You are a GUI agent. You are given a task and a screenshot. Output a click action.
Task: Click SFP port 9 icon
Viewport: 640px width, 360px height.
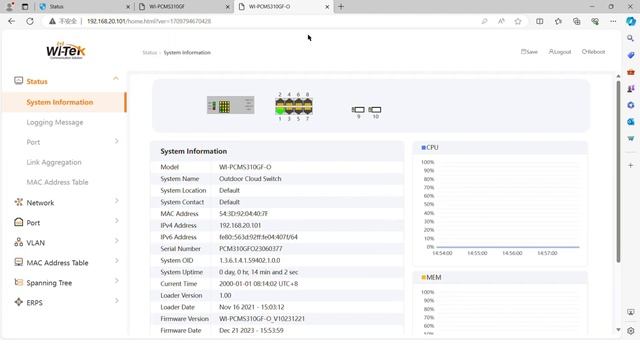358,109
